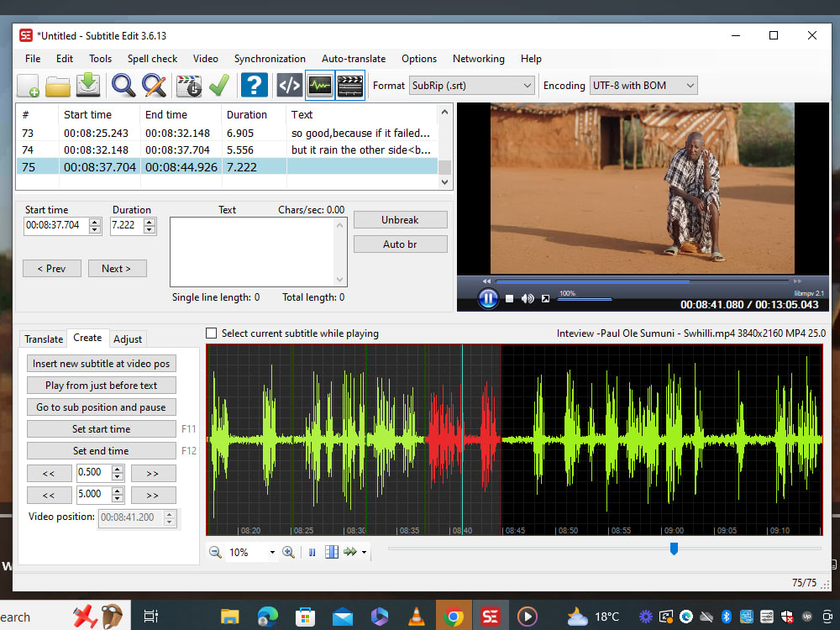Open the Mail app from the taskbar
Image resolution: width=840 pixels, height=630 pixels.
tap(343, 617)
